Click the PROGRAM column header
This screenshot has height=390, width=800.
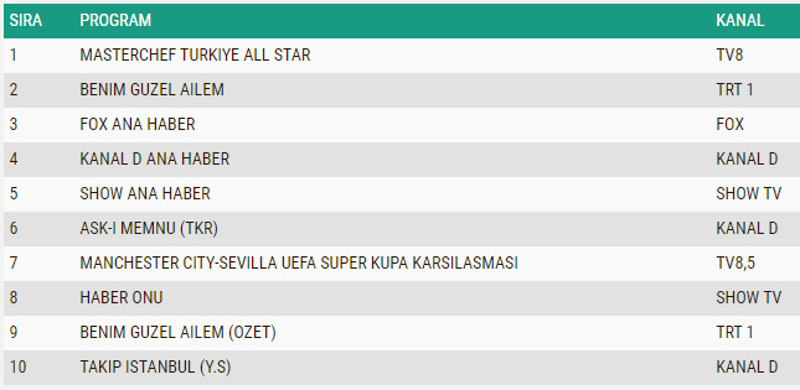[x=115, y=20]
